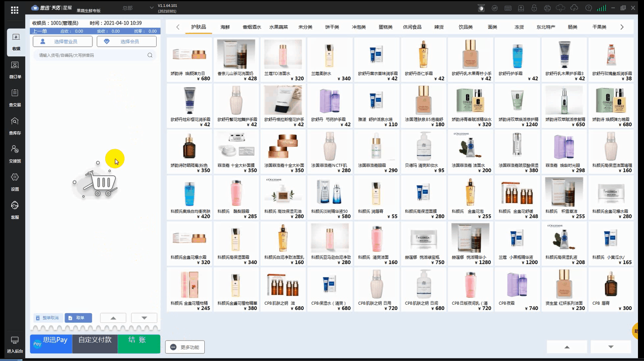
Task: Add CPB夜霜 ¥740 product
Action: click(x=517, y=289)
